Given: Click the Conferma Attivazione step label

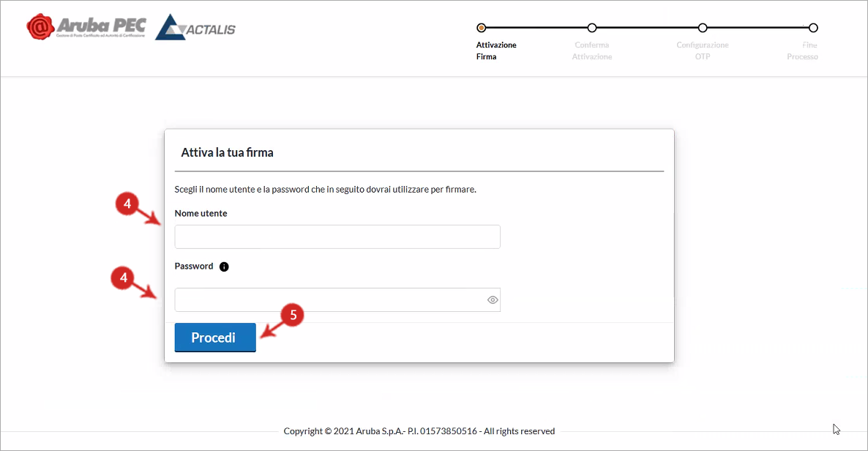Looking at the screenshot, I should (592, 51).
